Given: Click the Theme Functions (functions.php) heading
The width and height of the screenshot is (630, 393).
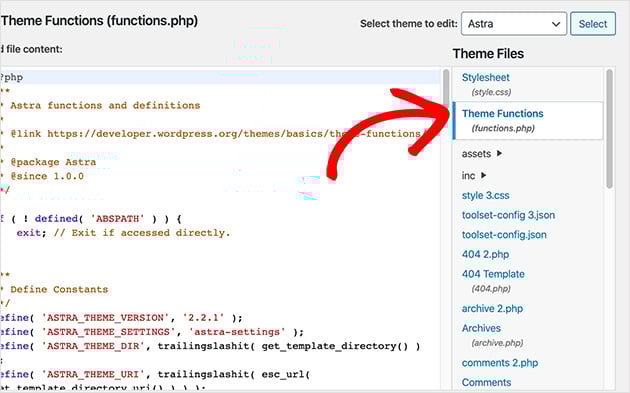Looking at the screenshot, I should [x=99, y=20].
